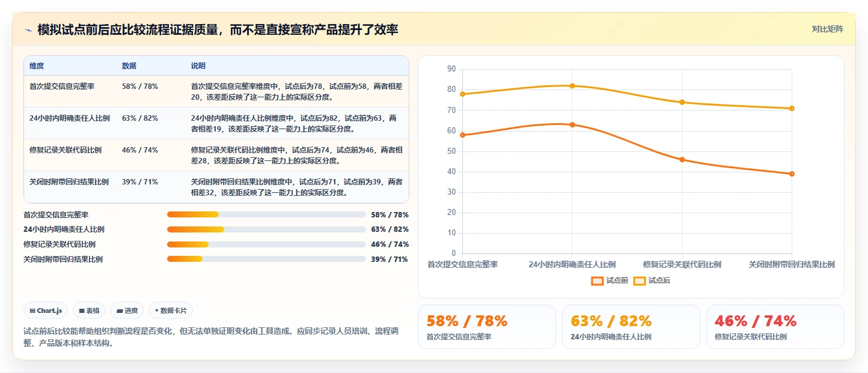Click the 试点后 data point at 71
Viewport: 868px width, 373px height.
(792, 108)
